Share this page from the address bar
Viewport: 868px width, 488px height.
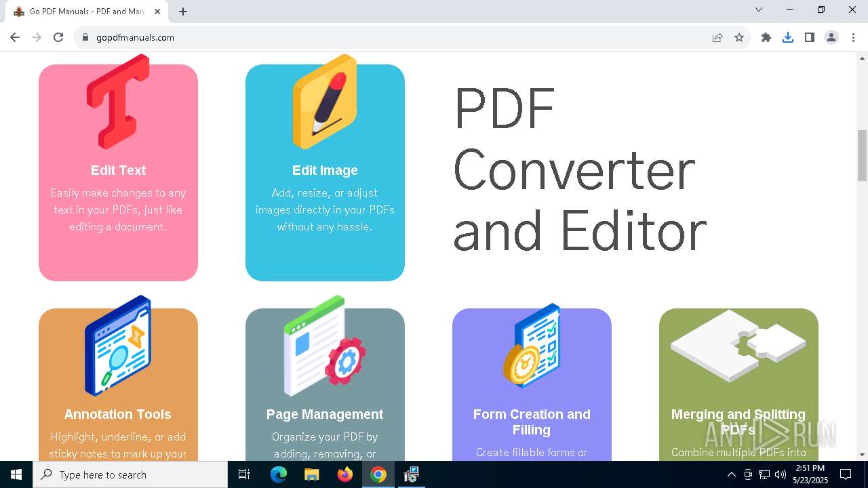coord(717,37)
